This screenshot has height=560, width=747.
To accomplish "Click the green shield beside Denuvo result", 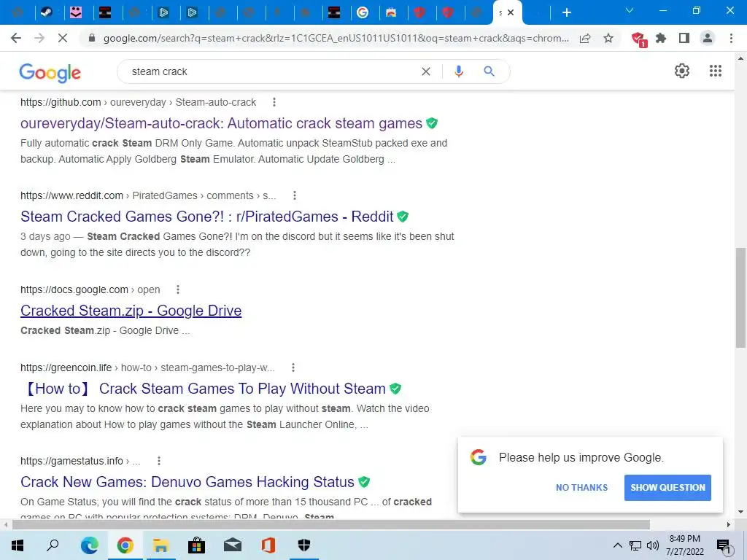I will [364, 482].
